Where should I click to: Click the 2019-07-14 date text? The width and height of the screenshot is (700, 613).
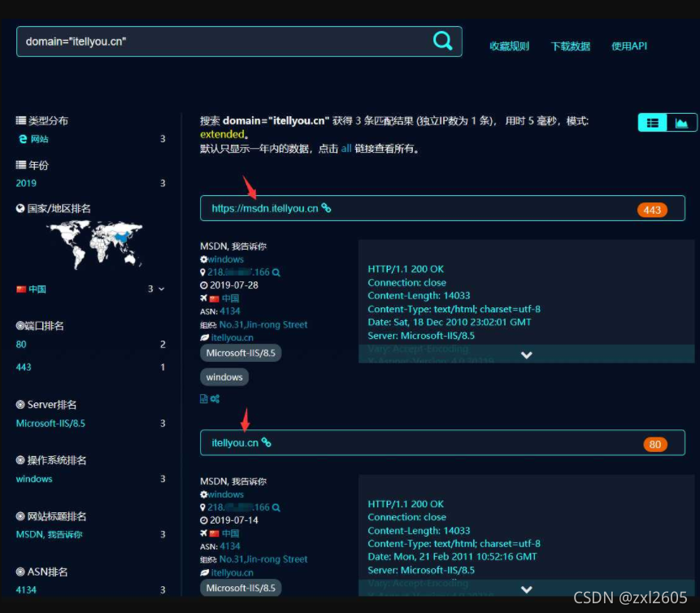[x=234, y=520]
